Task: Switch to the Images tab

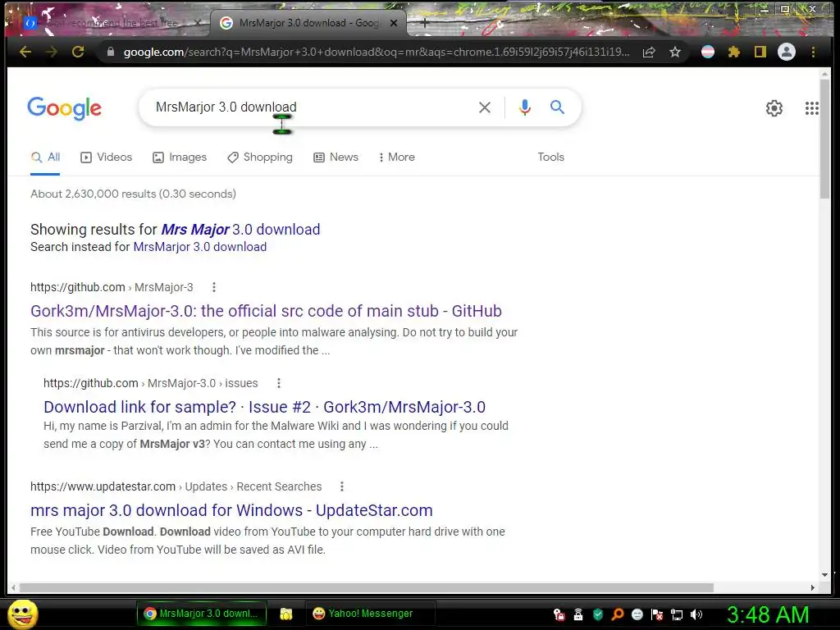Action: pyautogui.click(x=180, y=157)
